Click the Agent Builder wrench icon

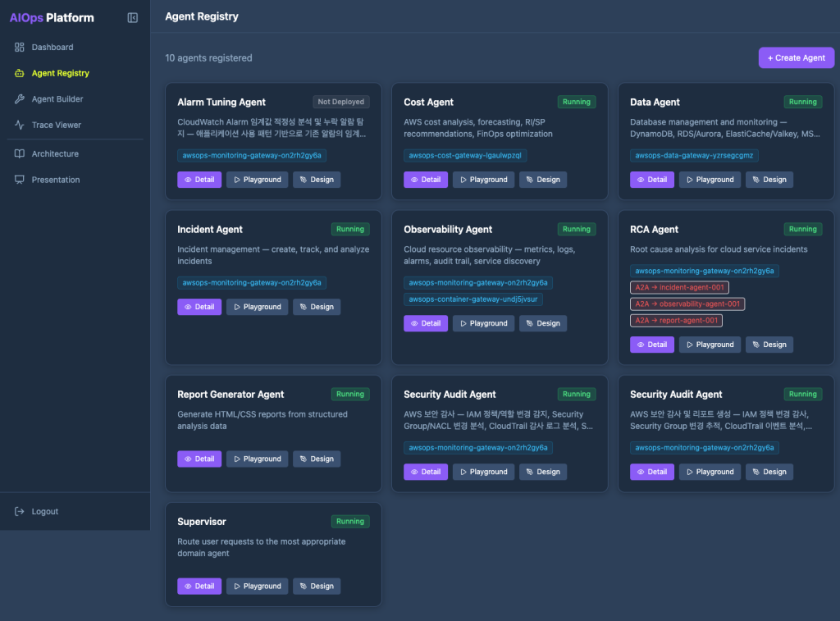[20, 99]
